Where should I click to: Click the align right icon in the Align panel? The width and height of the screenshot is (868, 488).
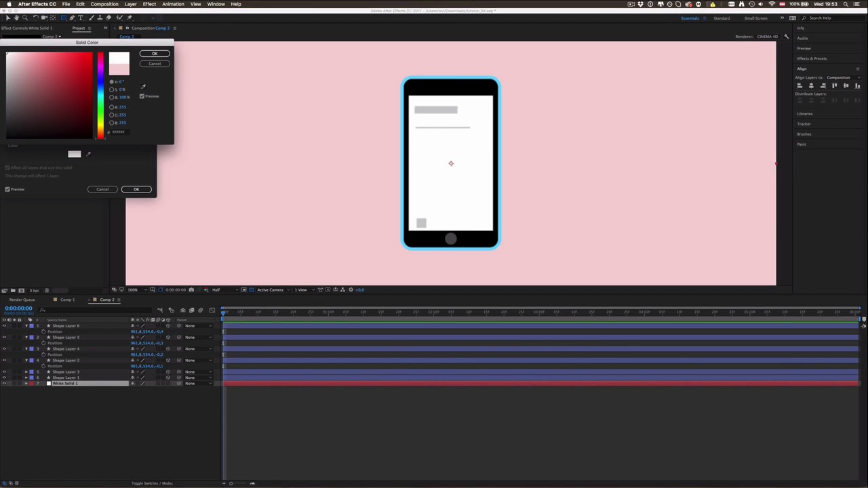[x=823, y=85]
